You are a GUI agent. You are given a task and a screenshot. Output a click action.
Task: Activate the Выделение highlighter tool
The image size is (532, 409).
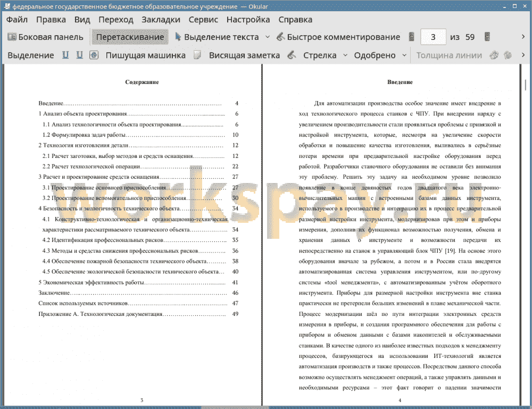(x=30, y=55)
